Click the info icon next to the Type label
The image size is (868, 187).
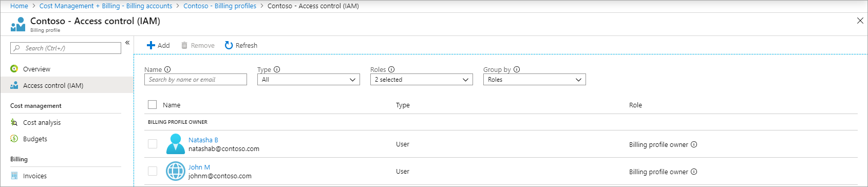coord(277,69)
